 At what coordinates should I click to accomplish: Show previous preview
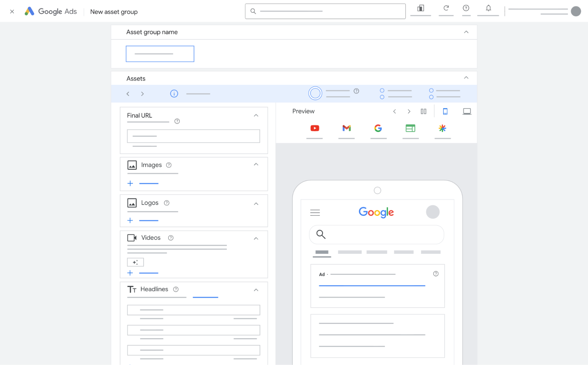pos(394,111)
